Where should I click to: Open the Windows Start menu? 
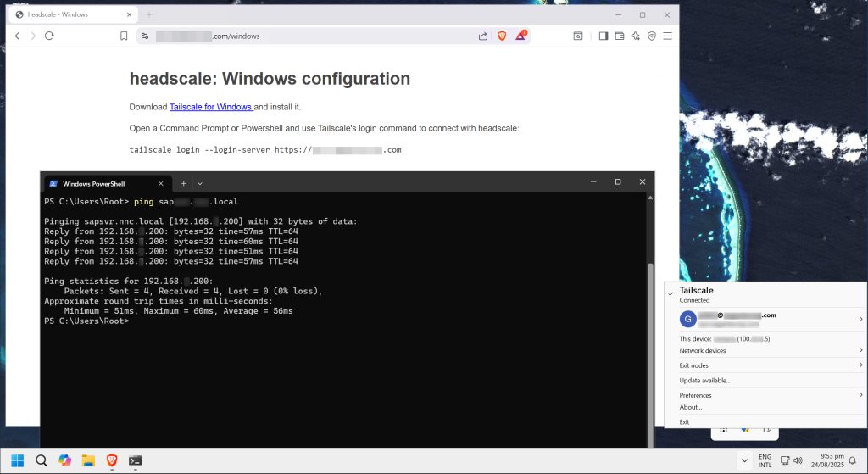(x=18, y=460)
